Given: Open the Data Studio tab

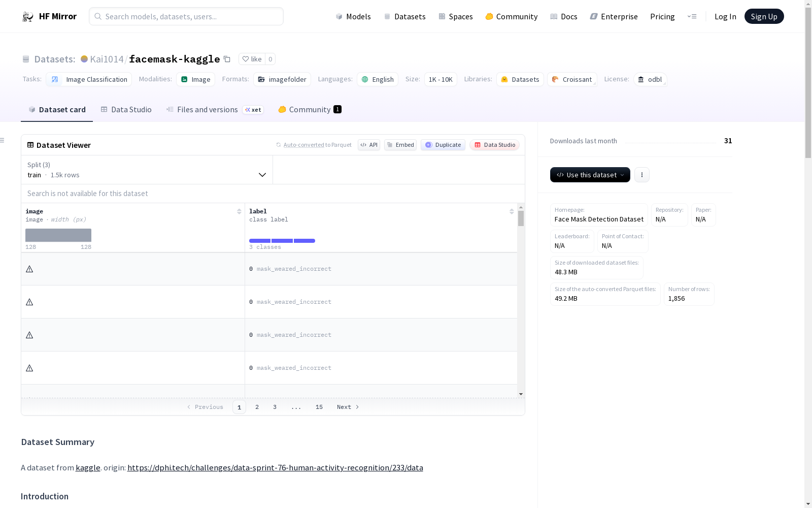Looking at the screenshot, I should coord(126,110).
